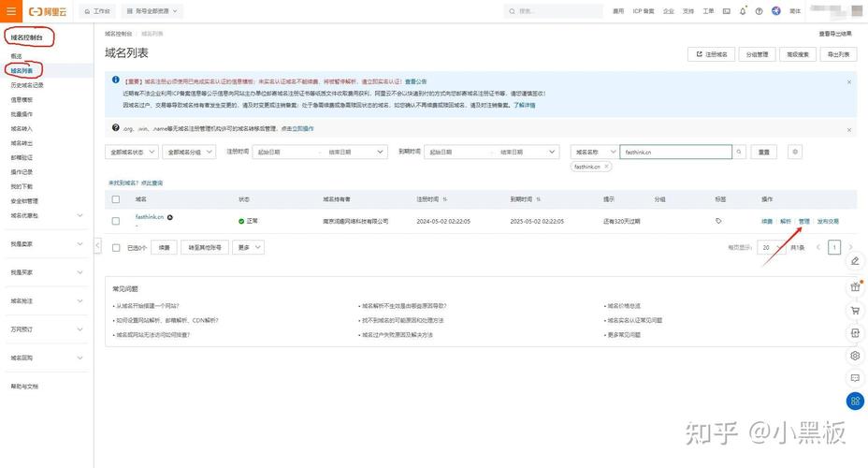Open 历史域名记录 in left sidebar
The height and width of the screenshot is (468, 868).
(x=27, y=85)
